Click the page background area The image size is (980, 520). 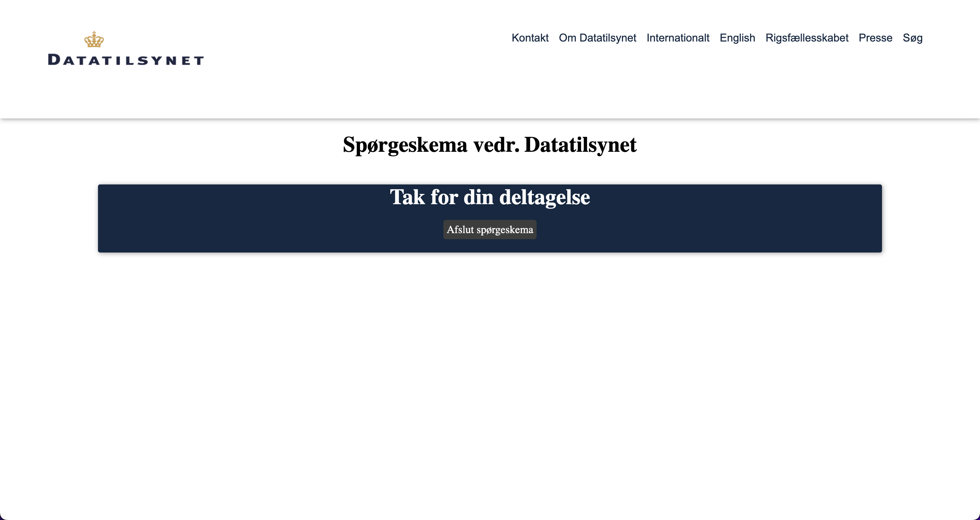click(x=490, y=389)
